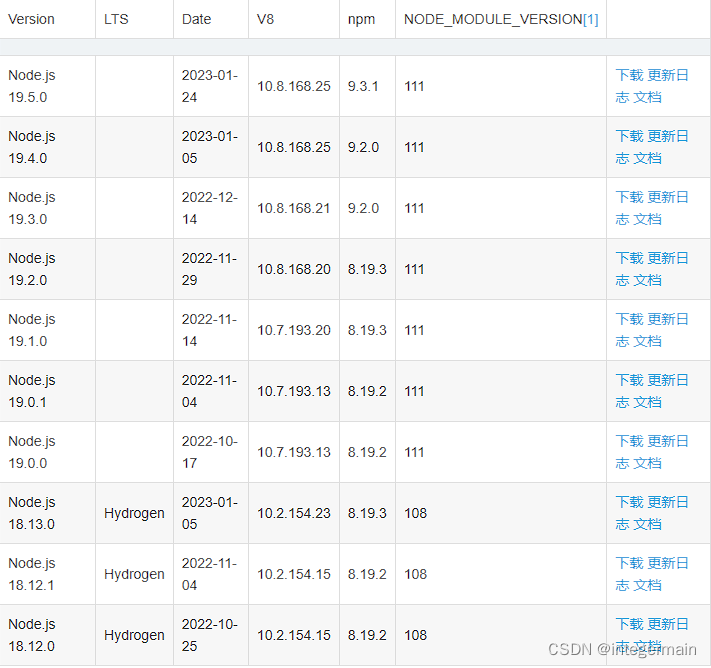Click 下载 link for Node.js 18.12.1
Image resolution: width=711 pixels, height=668 pixels.
(x=629, y=563)
